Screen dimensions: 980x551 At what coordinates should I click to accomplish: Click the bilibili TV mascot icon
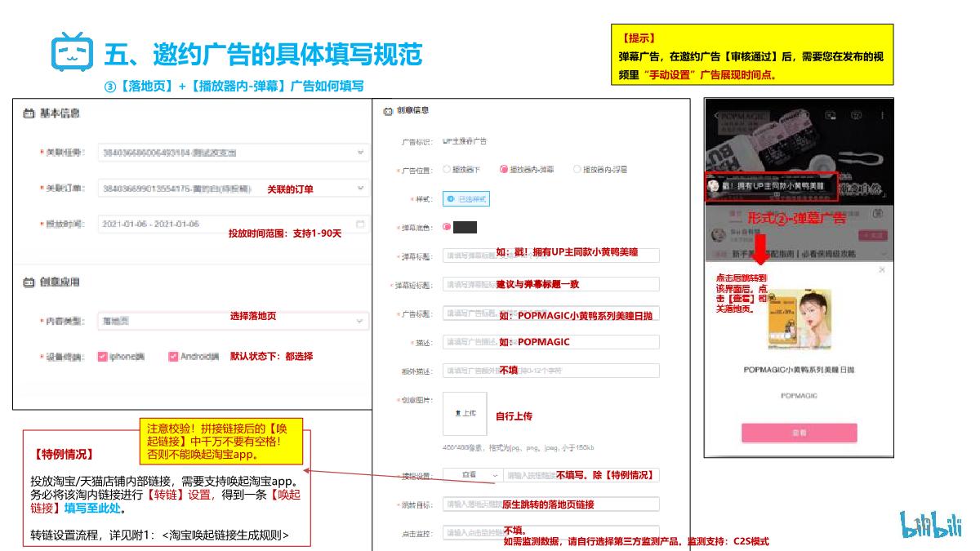click(x=72, y=51)
